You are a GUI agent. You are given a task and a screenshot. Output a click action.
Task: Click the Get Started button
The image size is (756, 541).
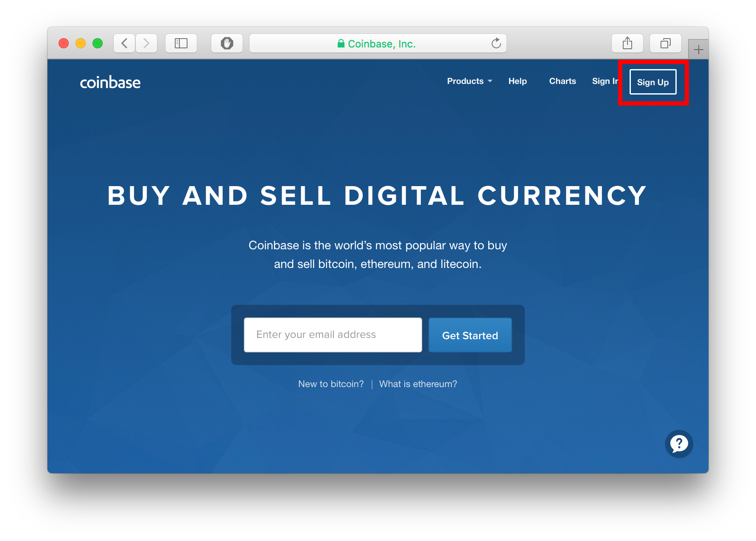click(470, 335)
